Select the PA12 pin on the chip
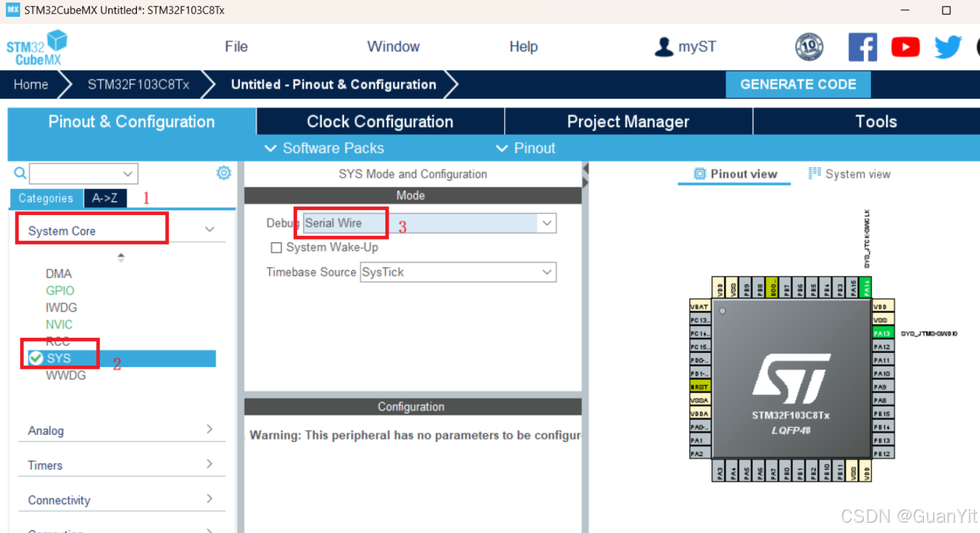The image size is (980, 533). point(883,347)
